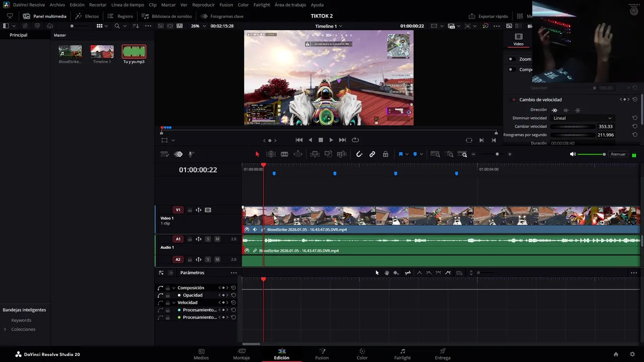Toggle the V1 video track filmstrip enable icon
Viewport: 644px width, 362px height.
[x=208, y=210]
